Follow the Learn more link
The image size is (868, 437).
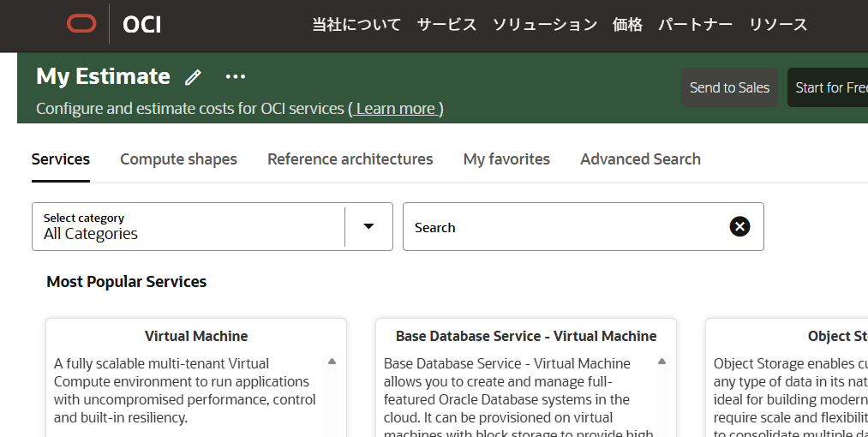396,109
